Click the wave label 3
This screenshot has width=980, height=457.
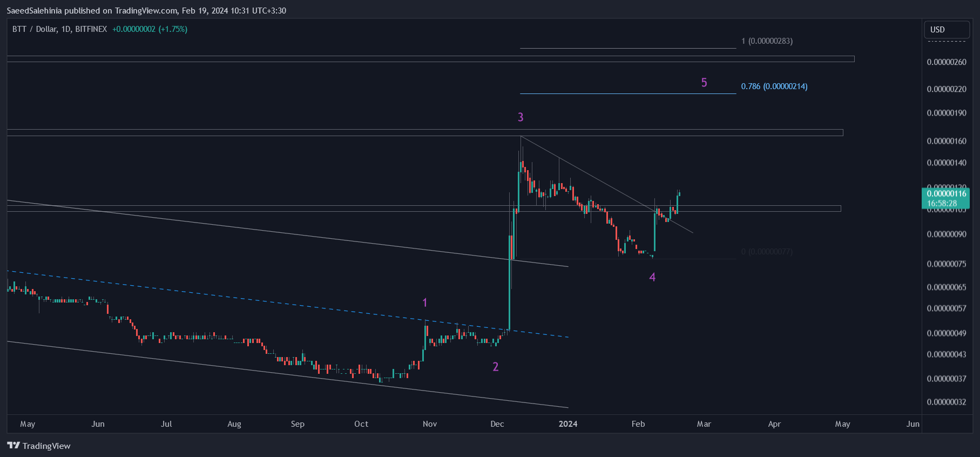click(521, 117)
